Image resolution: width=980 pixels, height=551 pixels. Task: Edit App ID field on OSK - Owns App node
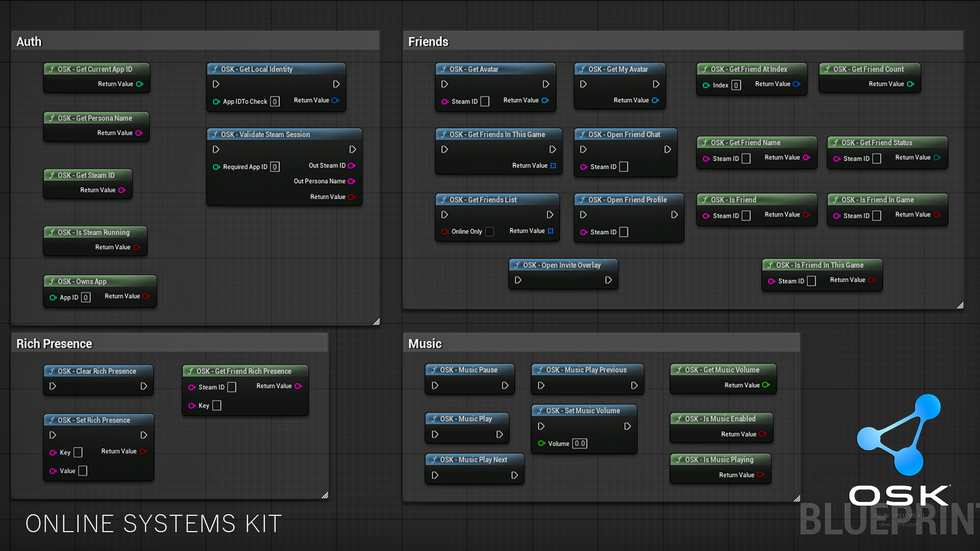tap(85, 297)
